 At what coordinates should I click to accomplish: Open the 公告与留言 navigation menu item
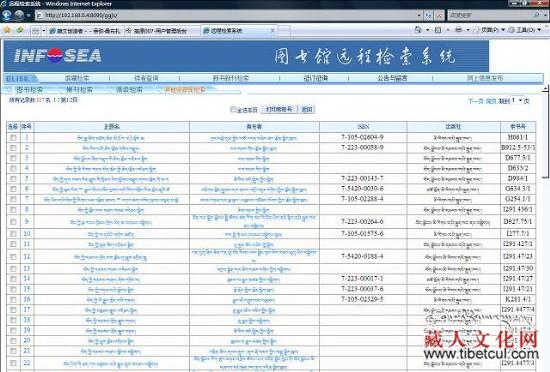pos(392,78)
